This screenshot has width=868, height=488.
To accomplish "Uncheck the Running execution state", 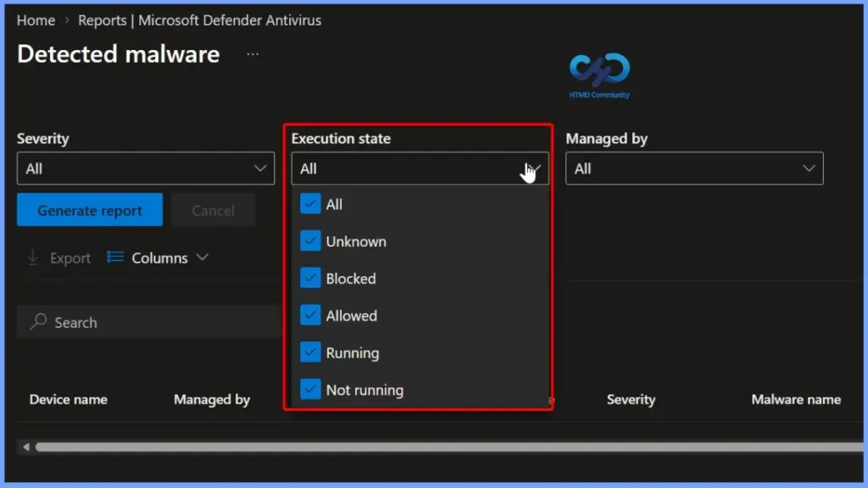I will coord(310,352).
